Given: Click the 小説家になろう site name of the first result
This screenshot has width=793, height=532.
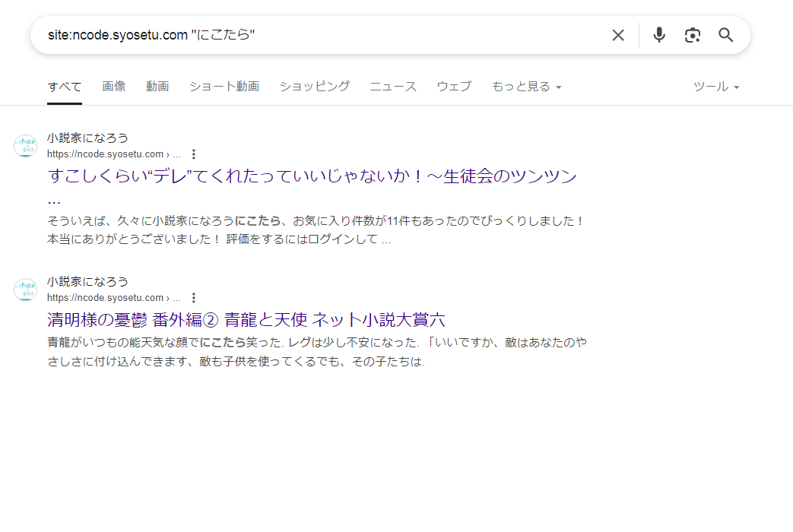Looking at the screenshot, I should (x=87, y=138).
